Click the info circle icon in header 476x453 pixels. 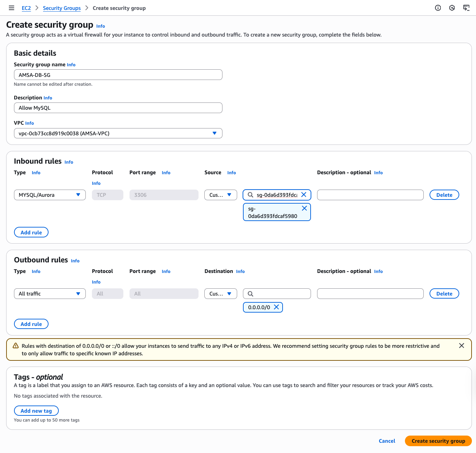438,8
